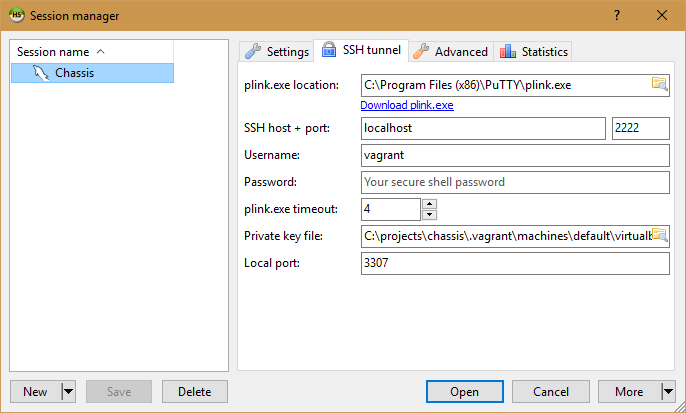Viewport: 686px width, 413px height.
Task: Browse for private key file icon
Action: coord(659,235)
